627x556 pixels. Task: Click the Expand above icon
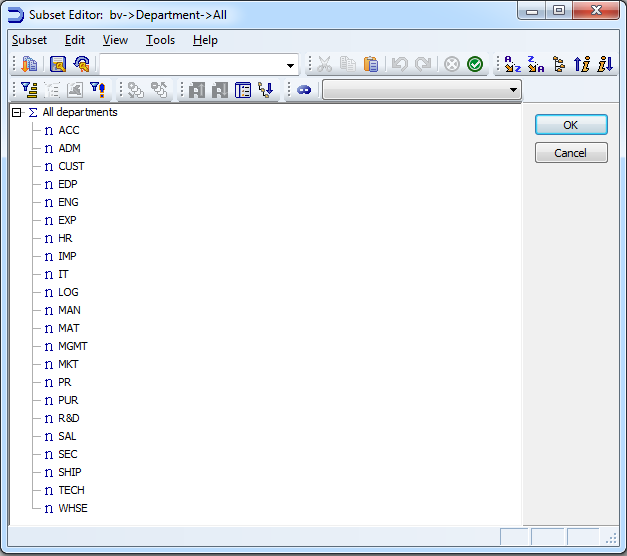[197, 90]
